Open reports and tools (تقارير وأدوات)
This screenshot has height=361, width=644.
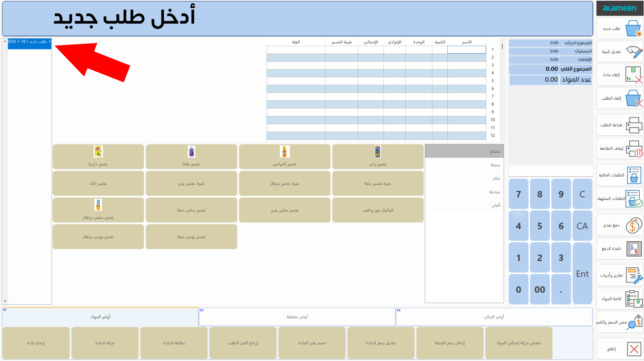[x=619, y=275]
